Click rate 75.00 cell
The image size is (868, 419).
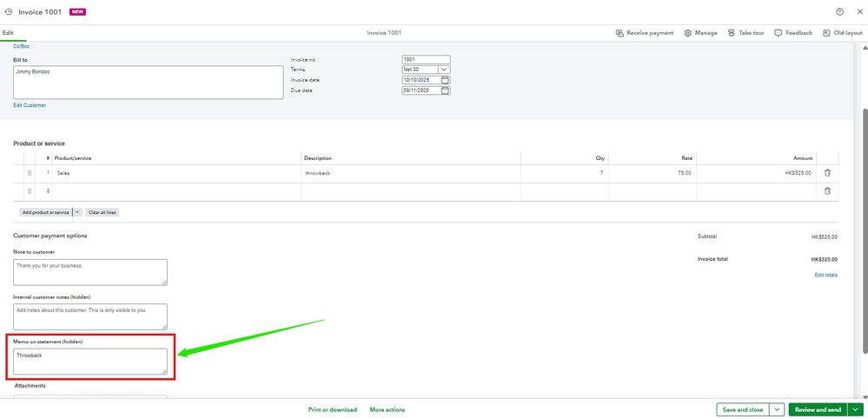pos(653,173)
